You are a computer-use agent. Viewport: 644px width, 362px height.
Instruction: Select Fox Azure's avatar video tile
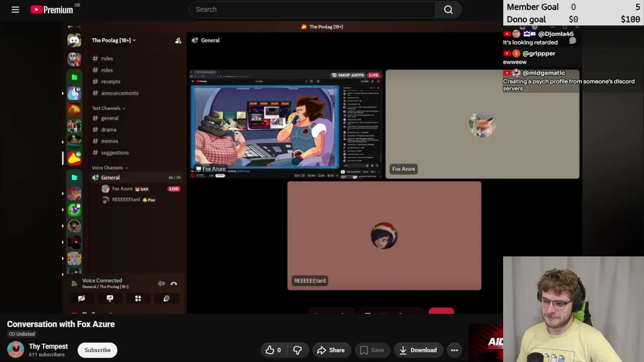[482, 124]
